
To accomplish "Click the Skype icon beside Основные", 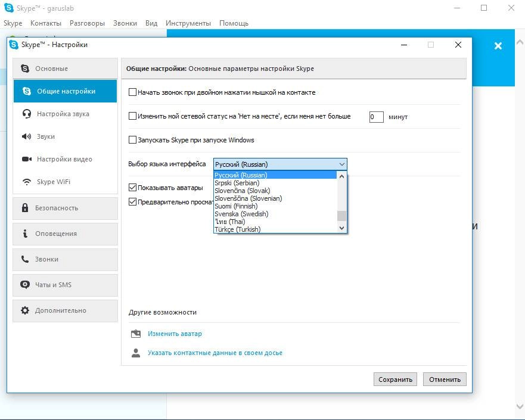I will coord(25,69).
